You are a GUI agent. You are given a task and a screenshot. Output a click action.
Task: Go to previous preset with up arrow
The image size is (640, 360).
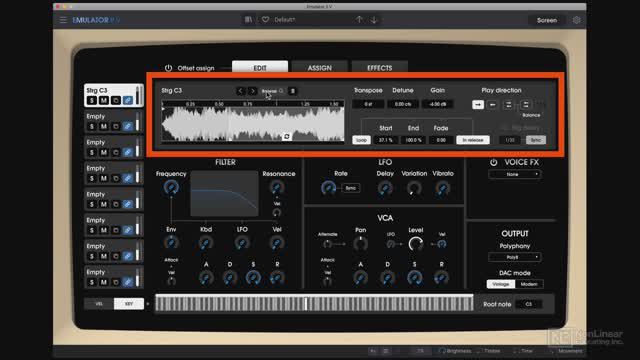point(359,20)
